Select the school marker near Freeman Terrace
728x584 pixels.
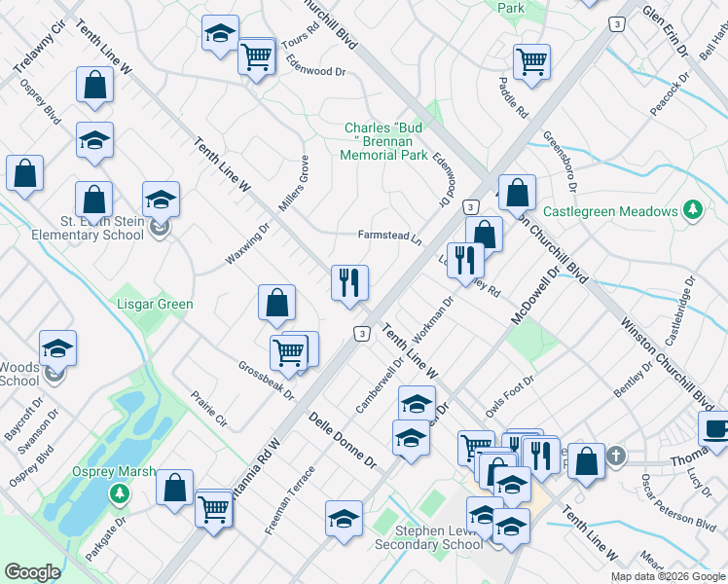click(x=344, y=519)
